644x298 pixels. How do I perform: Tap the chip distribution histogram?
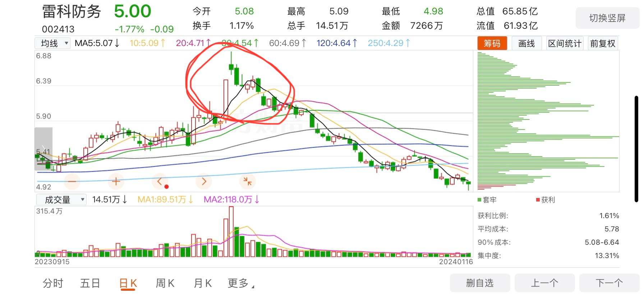point(548,121)
